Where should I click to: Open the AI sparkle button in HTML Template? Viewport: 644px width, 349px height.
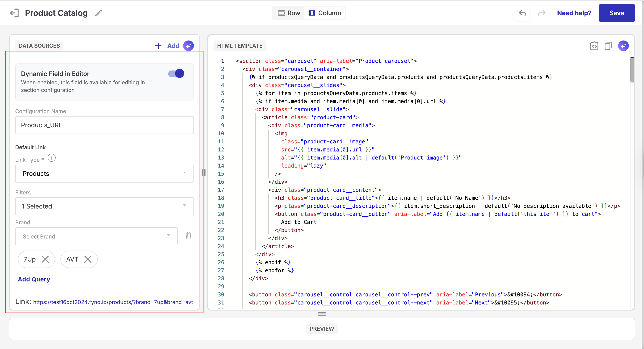point(623,46)
